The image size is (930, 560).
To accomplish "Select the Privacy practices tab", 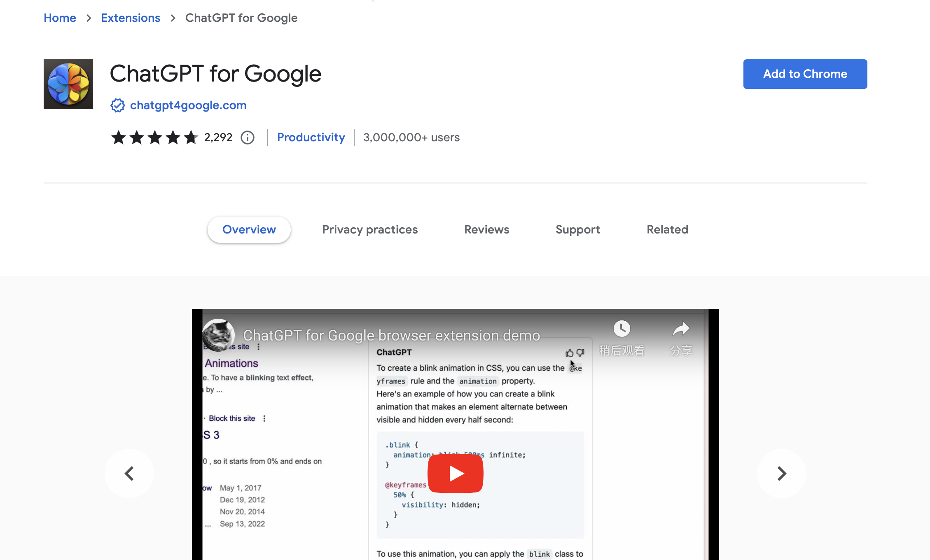I will pyautogui.click(x=369, y=229).
